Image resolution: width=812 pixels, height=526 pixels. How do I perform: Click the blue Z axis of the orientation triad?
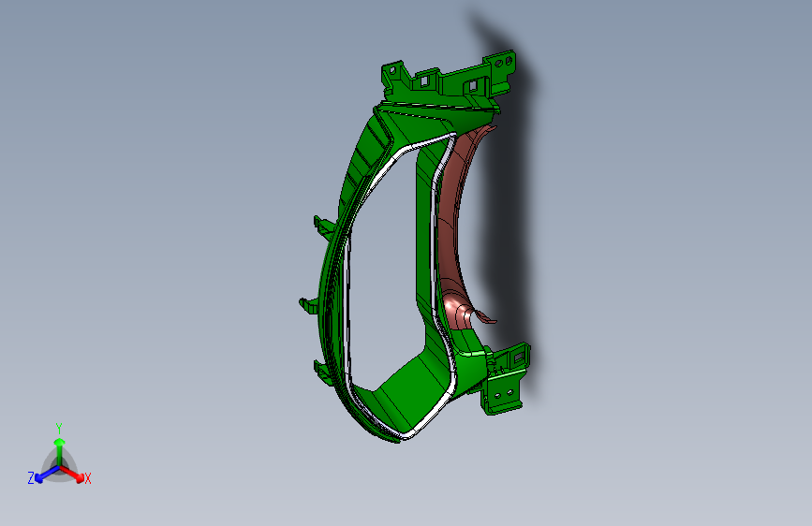pos(47,475)
